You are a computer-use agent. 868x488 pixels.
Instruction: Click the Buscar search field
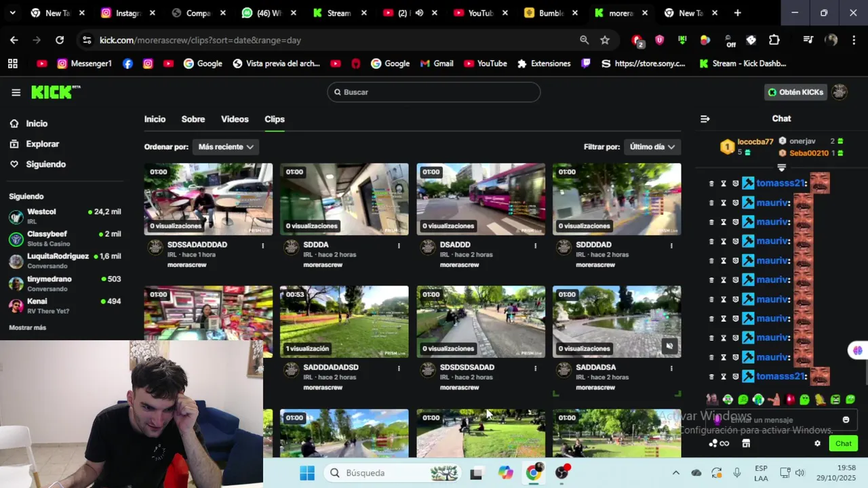point(434,92)
